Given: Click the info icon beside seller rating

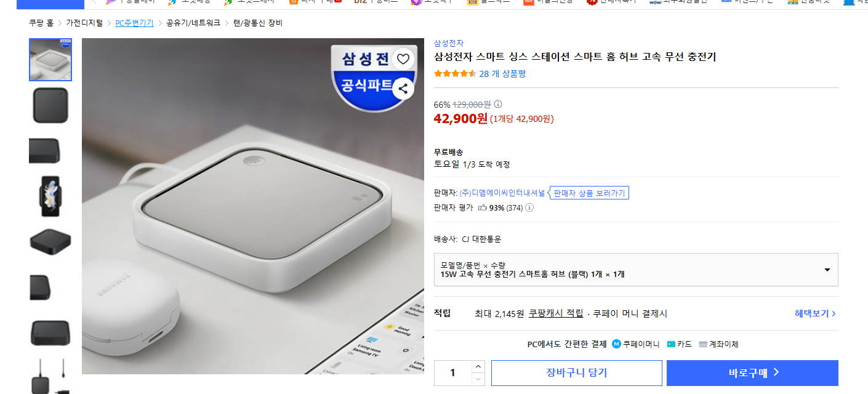Looking at the screenshot, I should click(x=529, y=207).
